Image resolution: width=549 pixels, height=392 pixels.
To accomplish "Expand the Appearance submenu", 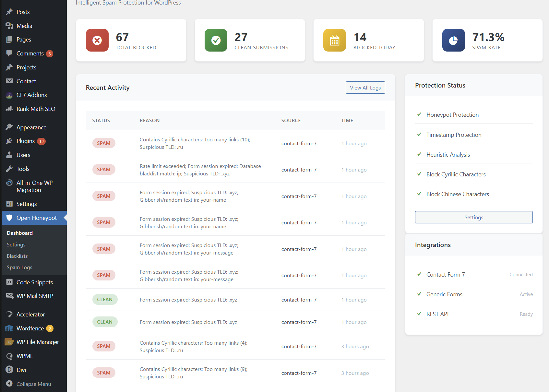I will [x=31, y=127].
